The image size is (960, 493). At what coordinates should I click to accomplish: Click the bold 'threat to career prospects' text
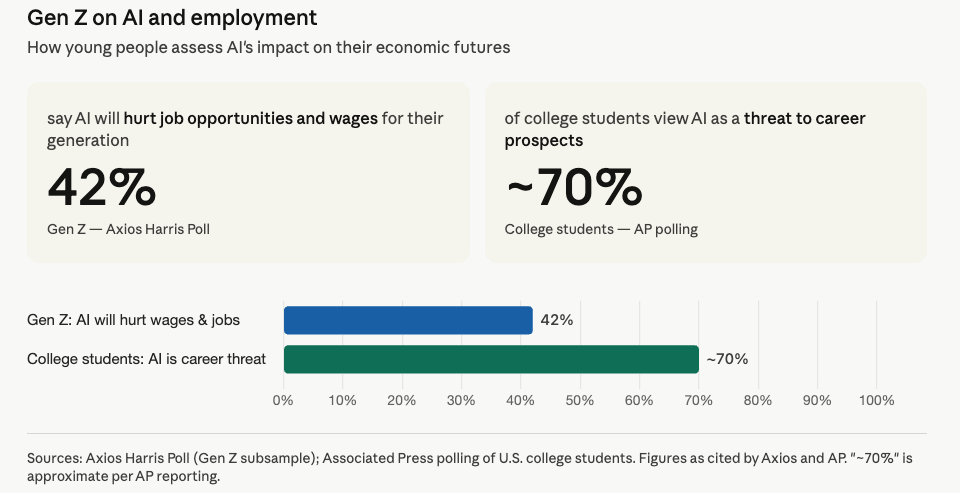tap(684, 129)
